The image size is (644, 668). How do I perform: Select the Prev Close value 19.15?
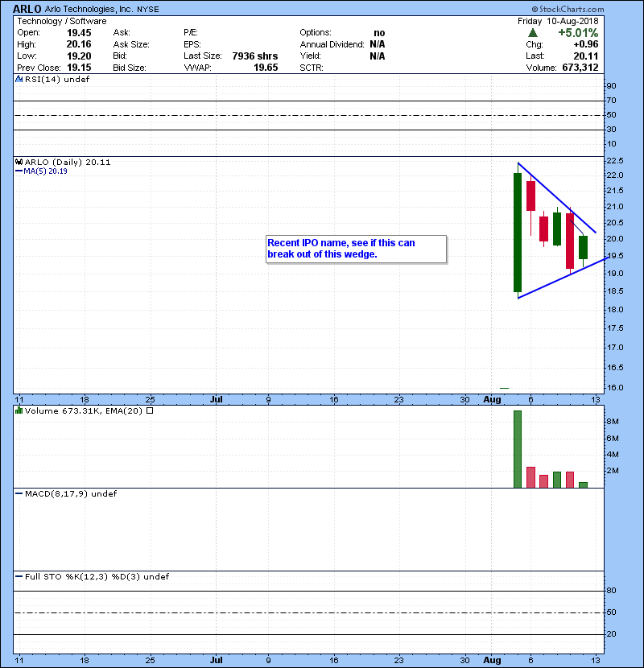click(x=79, y=68)
